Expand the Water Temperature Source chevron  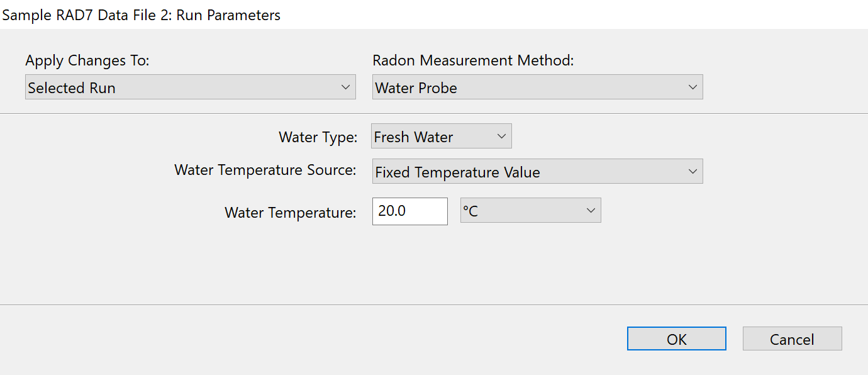[692, 172]
